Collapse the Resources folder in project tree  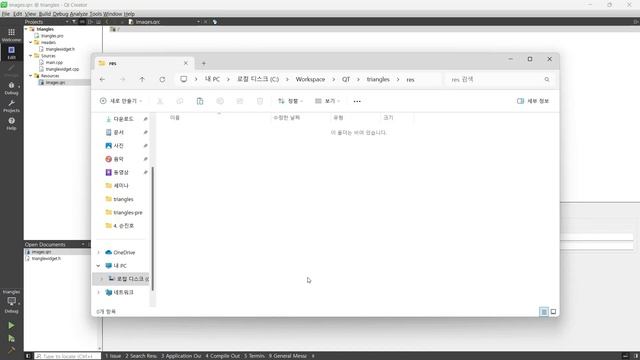tap(31, 76)
